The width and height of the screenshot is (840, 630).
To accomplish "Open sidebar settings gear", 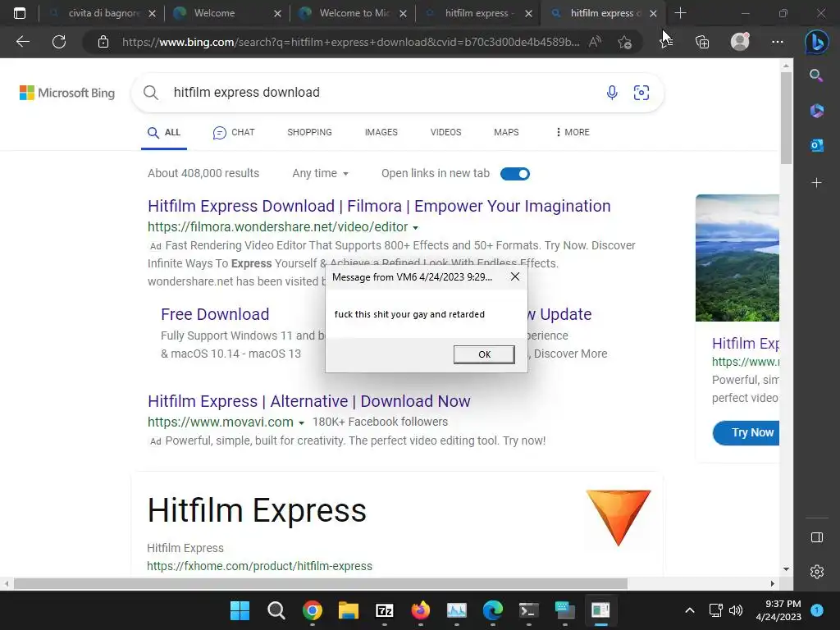I will pyautogui.click(x=816, y=572).
